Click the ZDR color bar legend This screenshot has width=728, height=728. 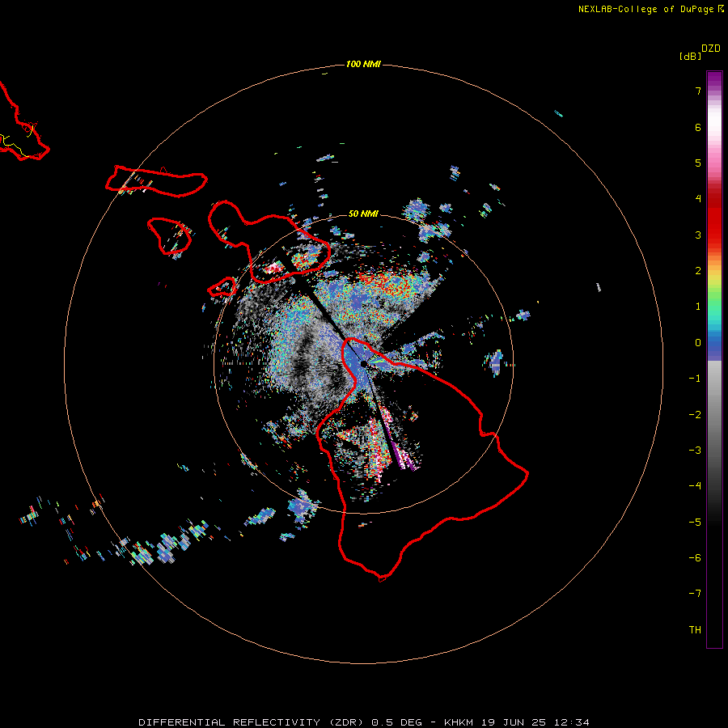[x=714, y=359]
